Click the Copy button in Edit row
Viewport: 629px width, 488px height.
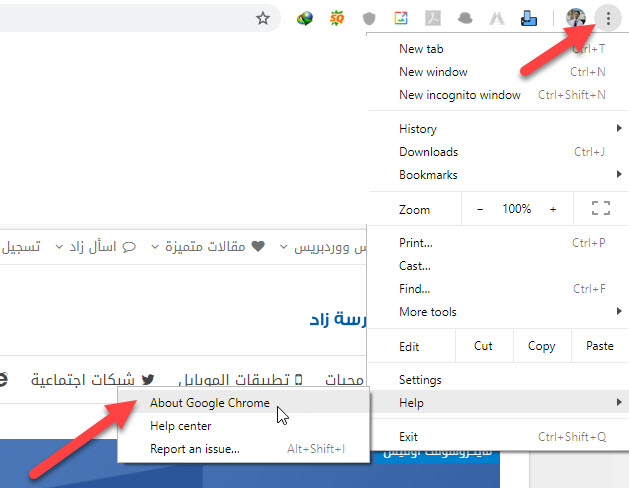tap(542, 346)
